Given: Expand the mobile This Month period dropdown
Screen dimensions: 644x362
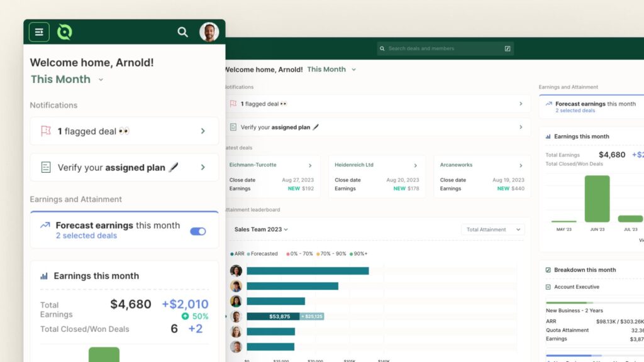Looking at the screenshot, I should click(x=101, y=80).
